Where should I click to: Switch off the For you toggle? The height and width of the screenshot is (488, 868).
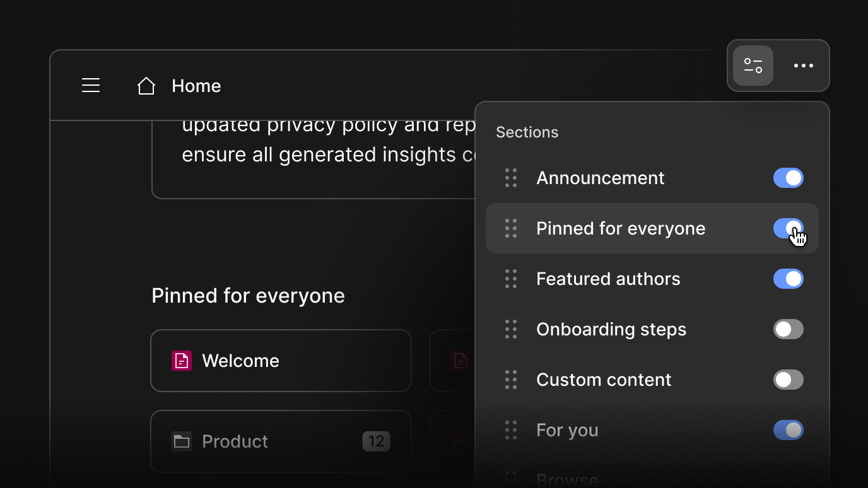point(789,430)
